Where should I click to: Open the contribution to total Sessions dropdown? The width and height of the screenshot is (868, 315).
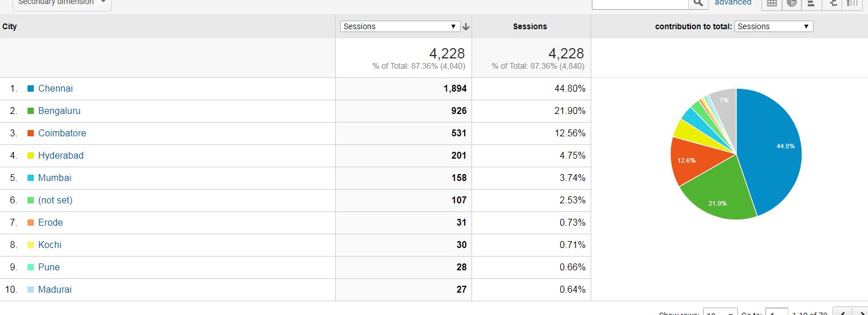click(x=773, y=26)
